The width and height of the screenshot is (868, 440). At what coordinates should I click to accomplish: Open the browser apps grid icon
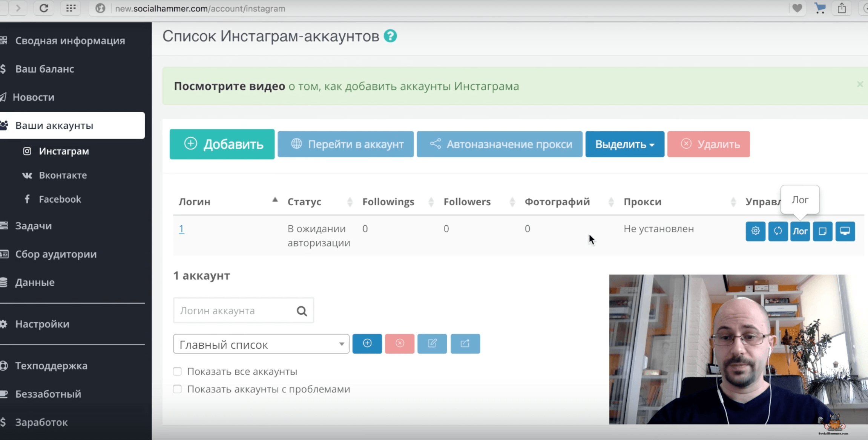[71, 8]
